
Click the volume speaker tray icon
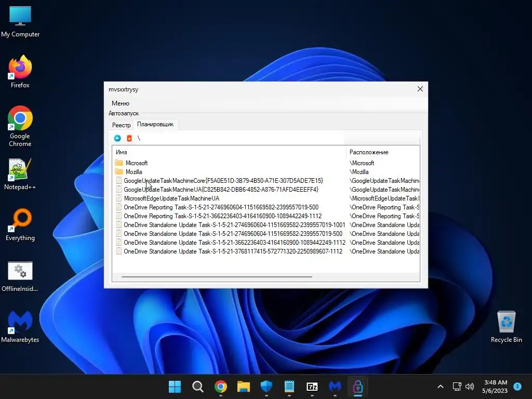(470, 387)
